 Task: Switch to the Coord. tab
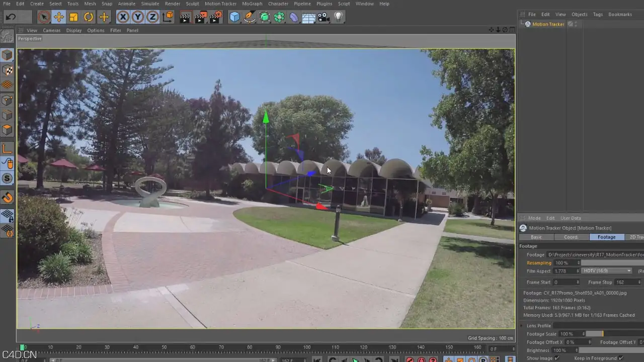click(571, 237)
